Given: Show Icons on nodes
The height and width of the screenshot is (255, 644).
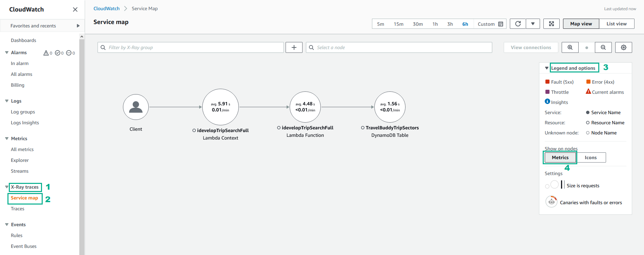Looking at the screenshot, I should [x=591, y=157].
